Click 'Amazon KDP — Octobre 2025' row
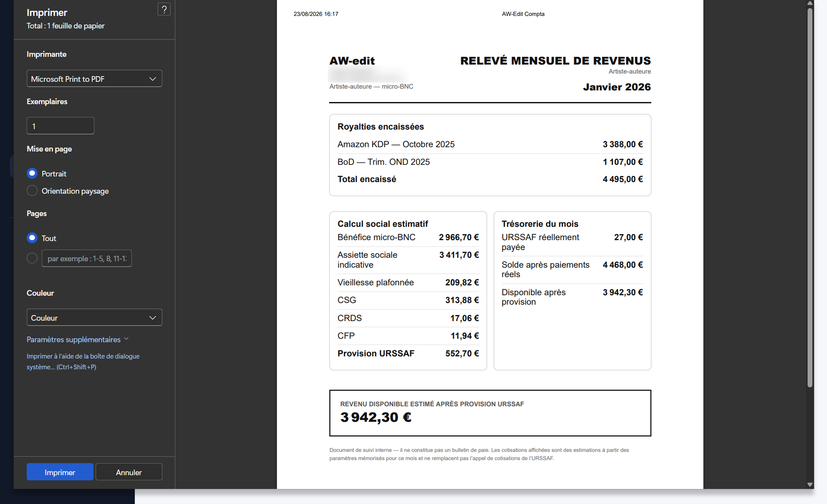This screenshot has height=504, width=827. (x=490, y=144)
